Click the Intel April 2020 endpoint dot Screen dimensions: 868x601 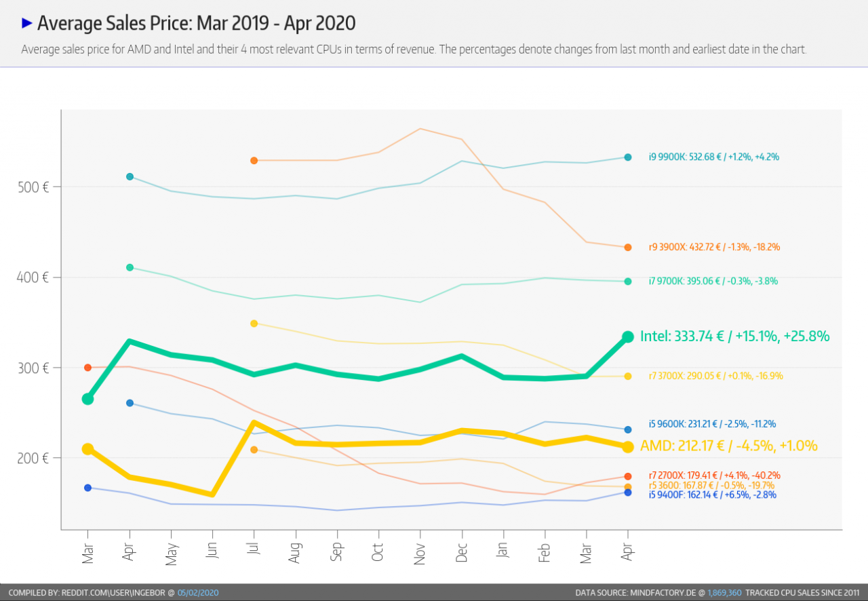[628, 336]
